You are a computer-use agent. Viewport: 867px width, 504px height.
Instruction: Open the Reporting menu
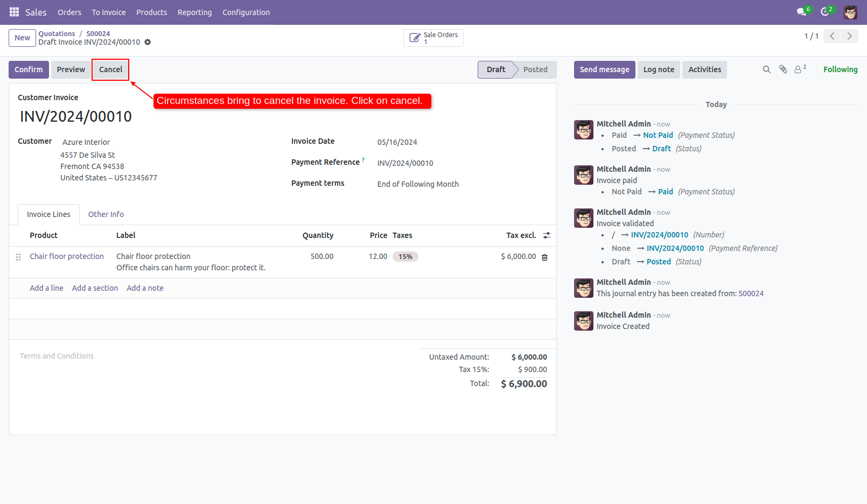[194, 12]
